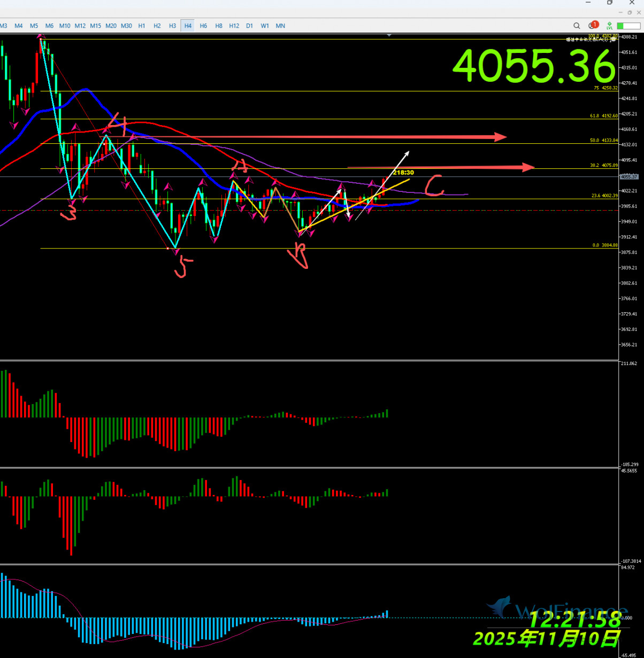This screenshot has width=644, height=658.
Task: Click the green connection status bar indicator
Action: coord(628,26)
